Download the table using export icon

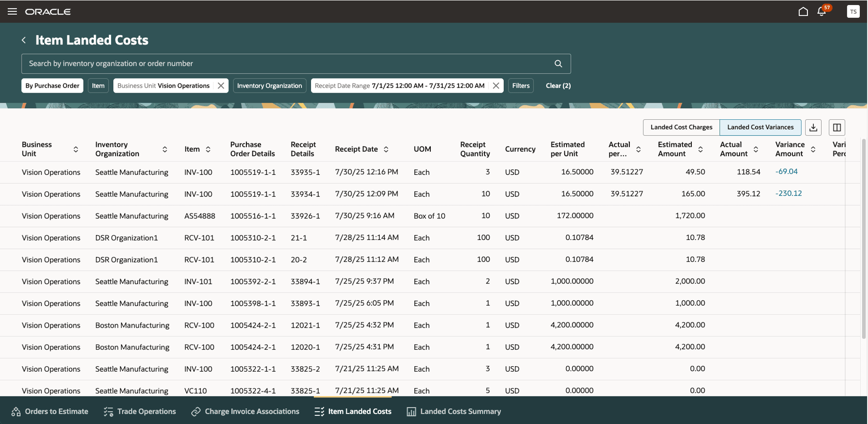[x=813, y=128]
